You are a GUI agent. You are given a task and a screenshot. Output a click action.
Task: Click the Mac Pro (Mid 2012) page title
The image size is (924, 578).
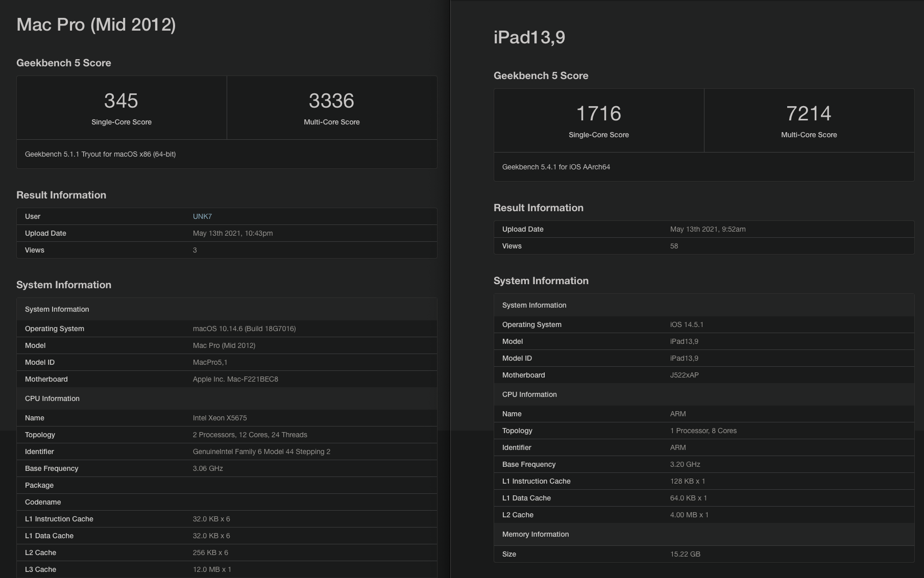tap(96, 24)
